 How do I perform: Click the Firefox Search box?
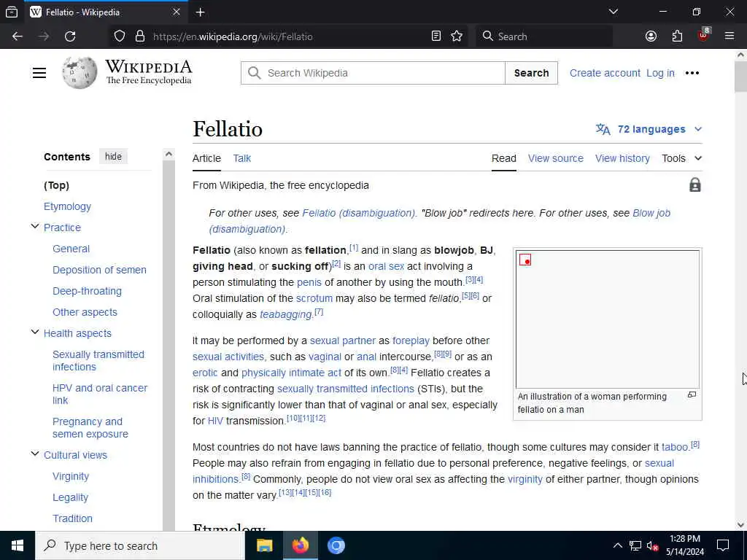click(544, 36)
